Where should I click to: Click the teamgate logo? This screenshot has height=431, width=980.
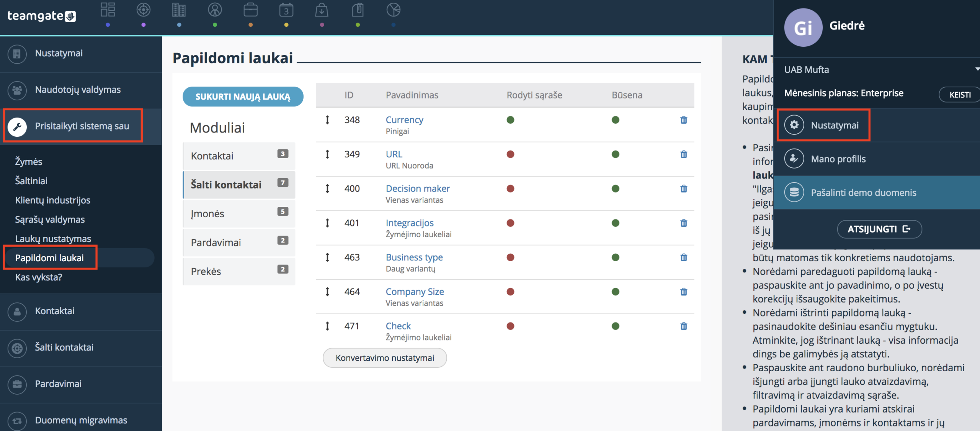click(x=41, y=16)
